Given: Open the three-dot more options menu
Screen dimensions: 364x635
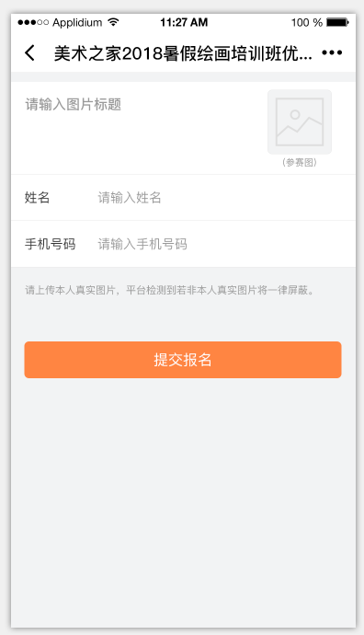Looking at the screenshot, I should [x=332, y=52].
